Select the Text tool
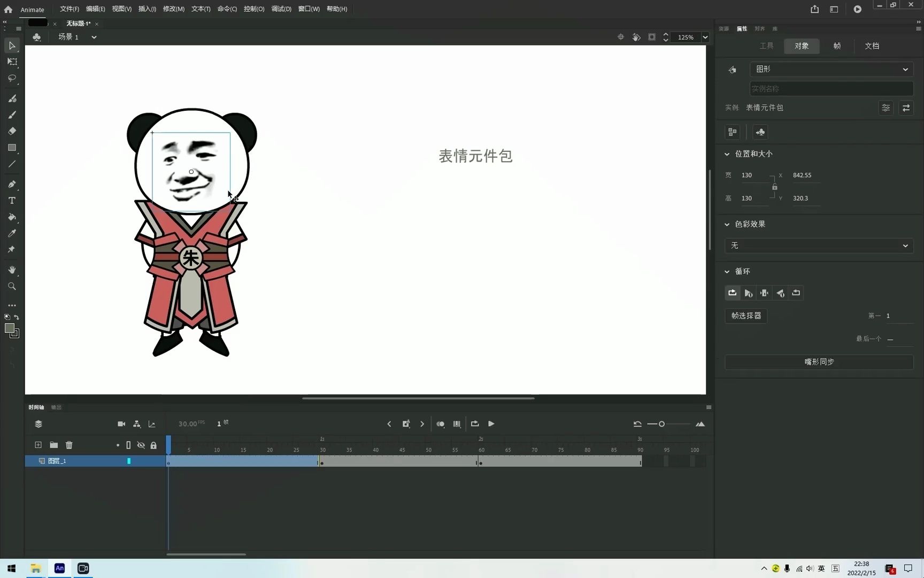Image resolution: width=924 pixels, height=578 pixels. [12, 200]
